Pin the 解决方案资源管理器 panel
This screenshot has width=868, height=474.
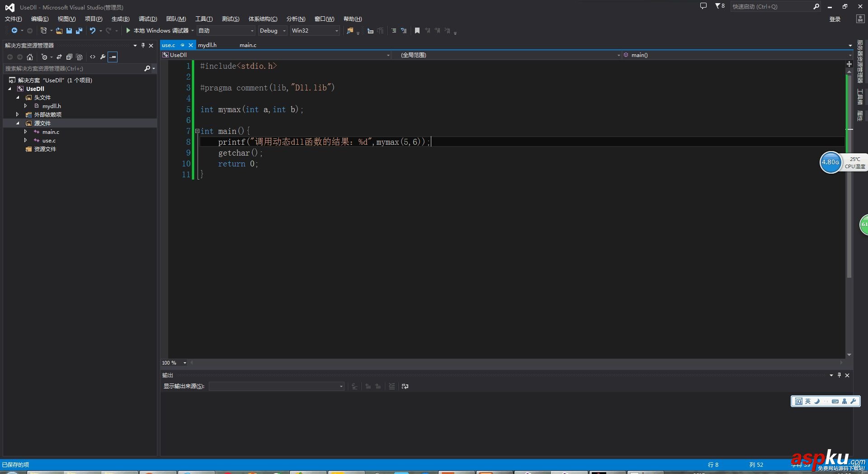(x=143, y=45)
